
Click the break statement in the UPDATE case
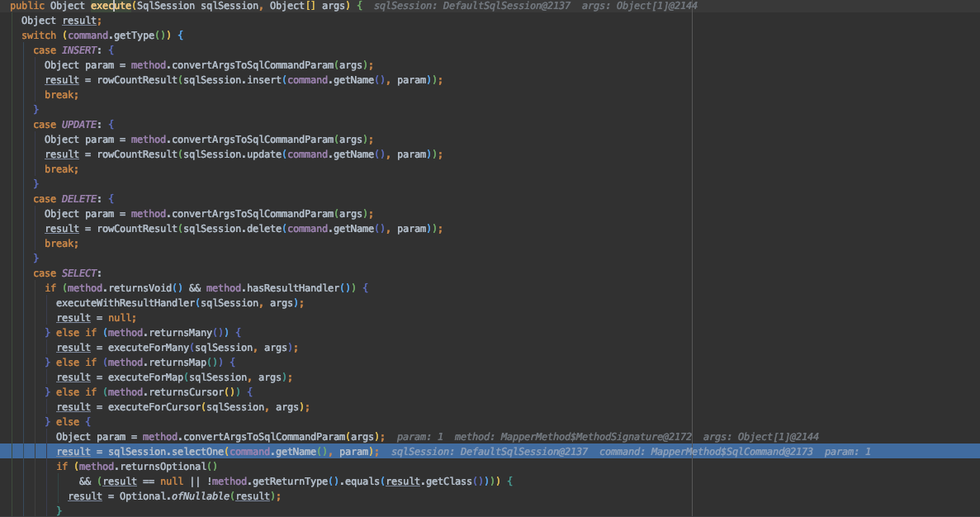point(61,169)
